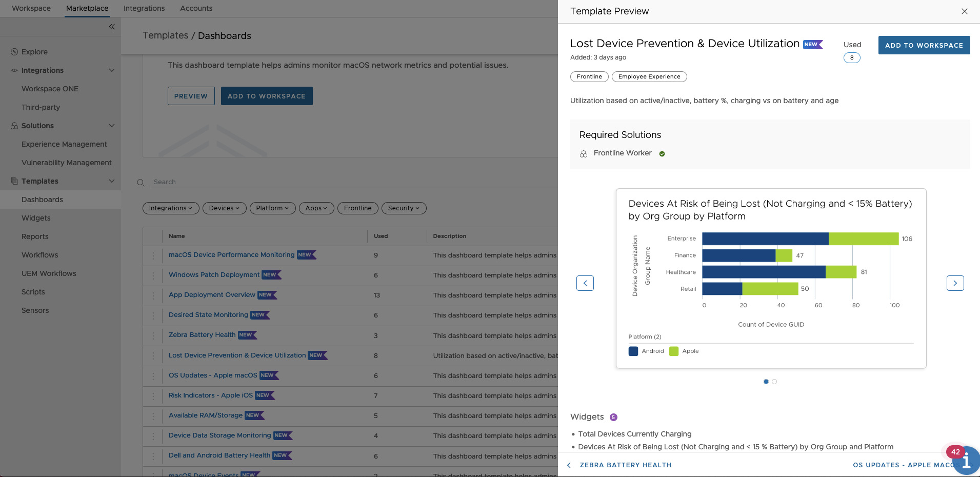Expand the Platform filter dropdown
This screenshot has width=980, height=477.
[272, 208]
